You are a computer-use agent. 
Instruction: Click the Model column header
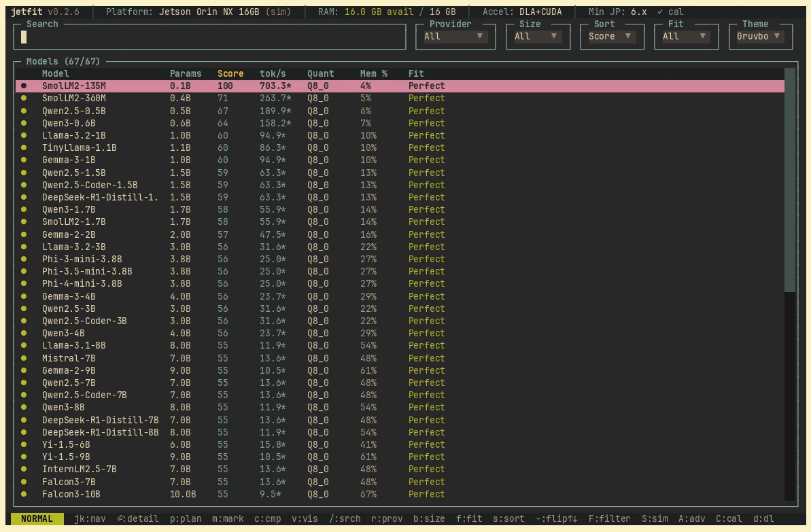[55, 73]
